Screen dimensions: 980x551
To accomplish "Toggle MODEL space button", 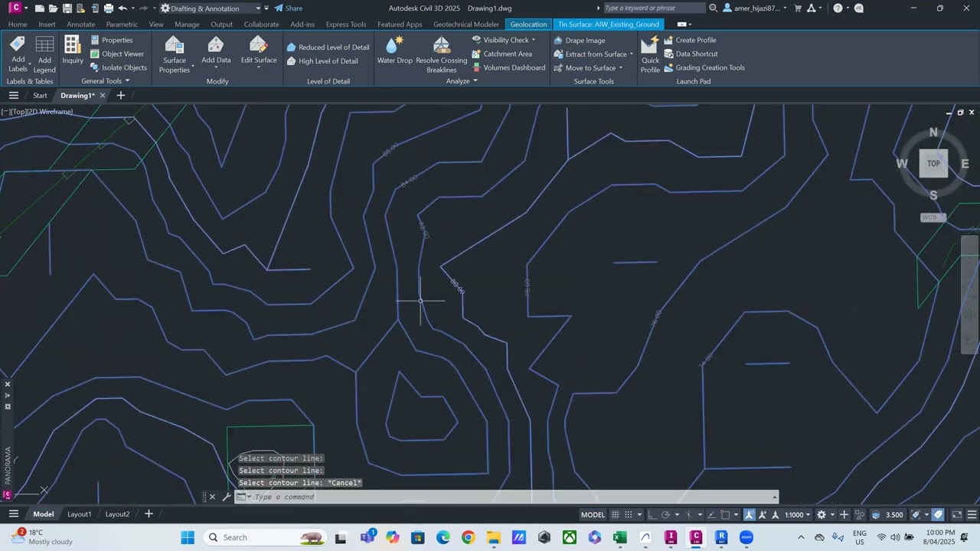I will coord(593,514).
